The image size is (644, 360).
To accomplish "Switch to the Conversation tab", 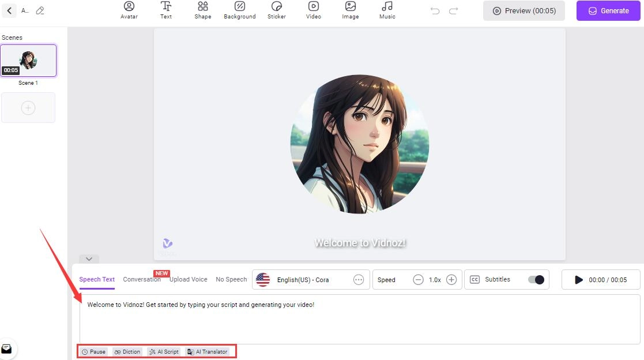I will 142,279.
